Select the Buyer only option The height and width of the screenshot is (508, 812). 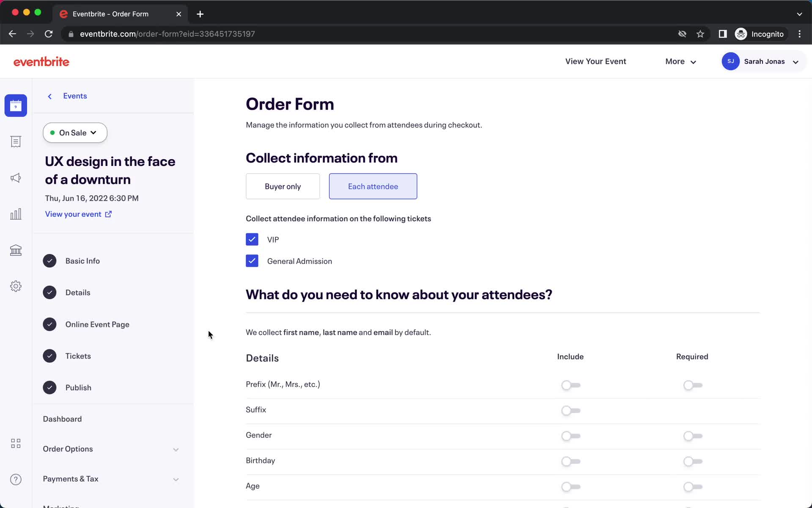point(283,186)
